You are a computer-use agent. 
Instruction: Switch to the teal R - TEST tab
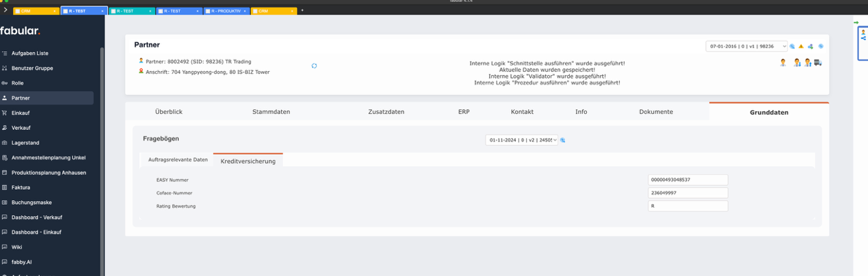pyautogui.click(x=131, y=11)
